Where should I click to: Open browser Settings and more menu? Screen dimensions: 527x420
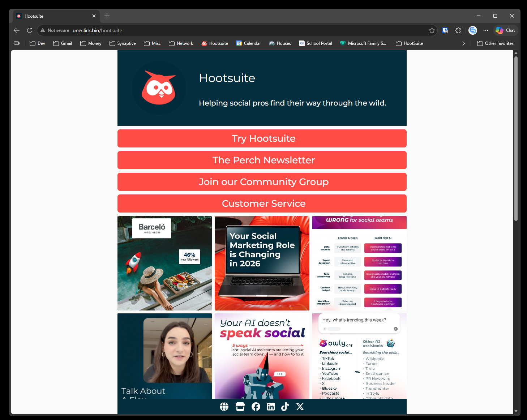click(x=486, y=30)
